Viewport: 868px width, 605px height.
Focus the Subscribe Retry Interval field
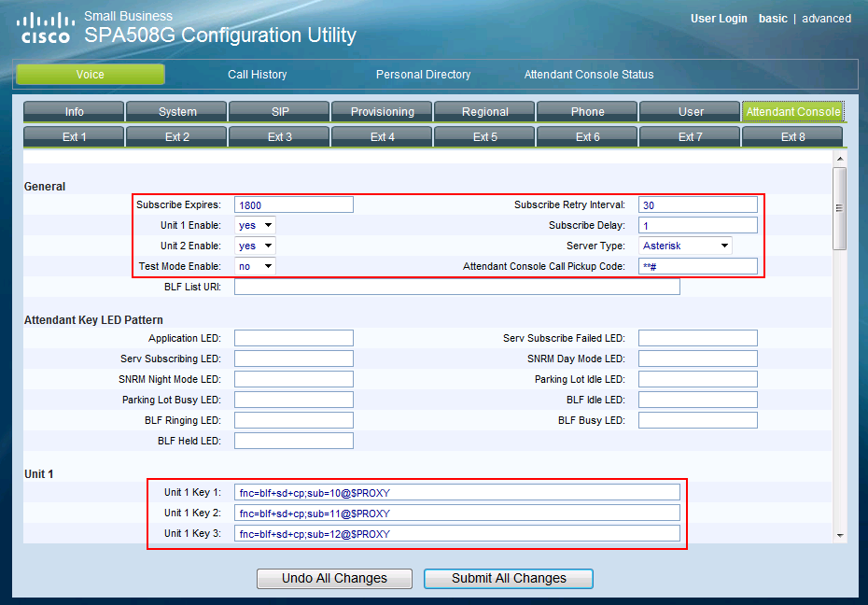698,204
